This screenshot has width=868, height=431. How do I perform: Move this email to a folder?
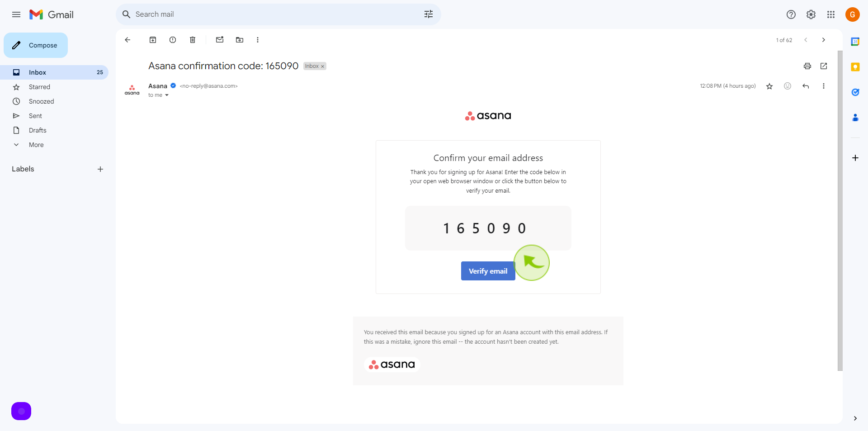240,40
